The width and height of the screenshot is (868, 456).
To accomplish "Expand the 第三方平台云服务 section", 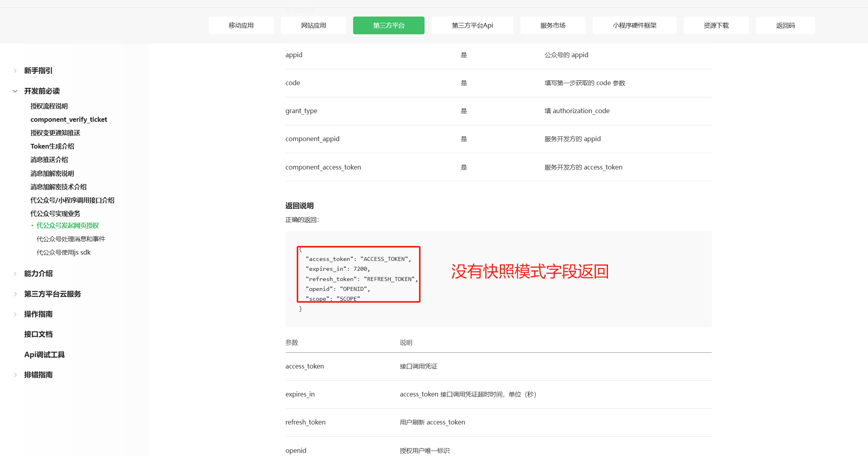I will (52, 294).
